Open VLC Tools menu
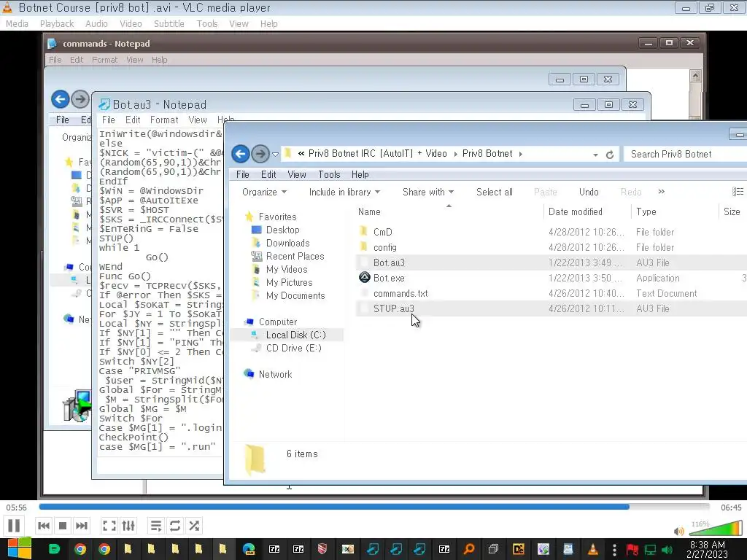 click(206, 24)
